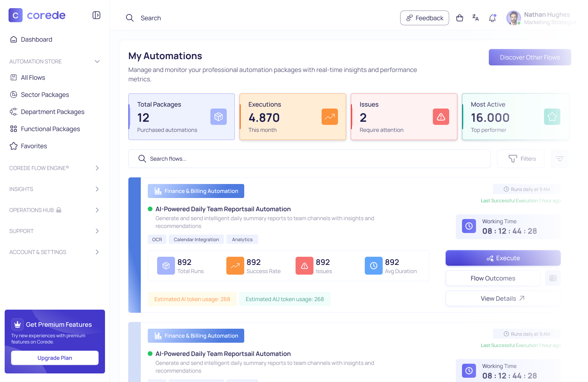This screenshot has width=588, height=382.
Task: Focus the Search flows input
Action: (310, 159)
